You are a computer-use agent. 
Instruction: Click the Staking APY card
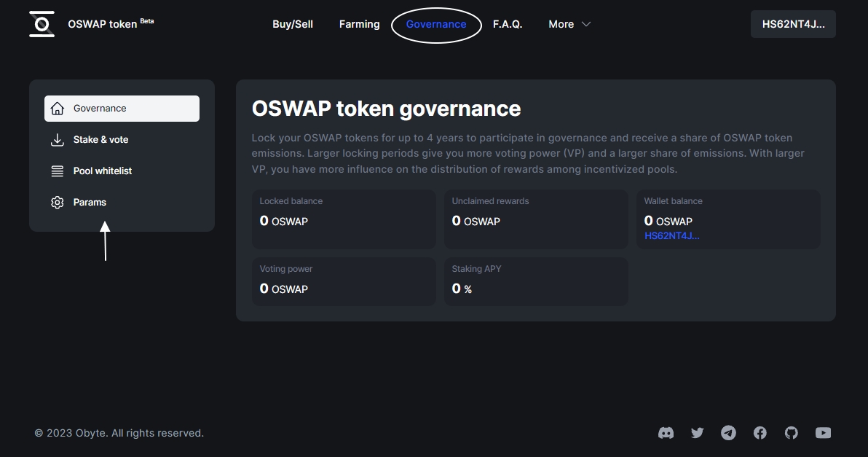[x=536, y=281]
